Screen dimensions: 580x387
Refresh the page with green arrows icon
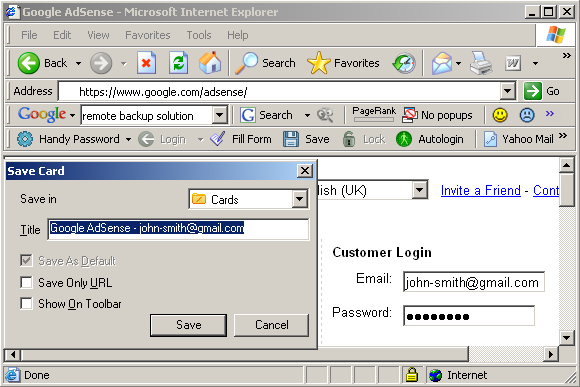click(179, 63)
